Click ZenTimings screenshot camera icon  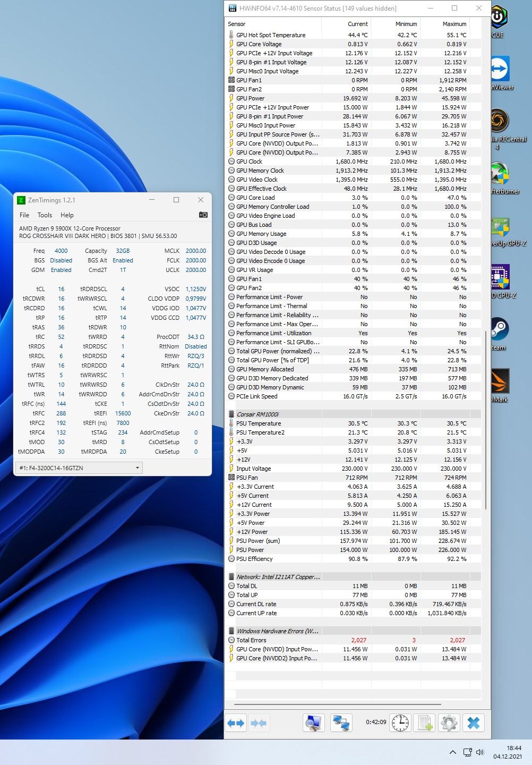click(203, 215)
